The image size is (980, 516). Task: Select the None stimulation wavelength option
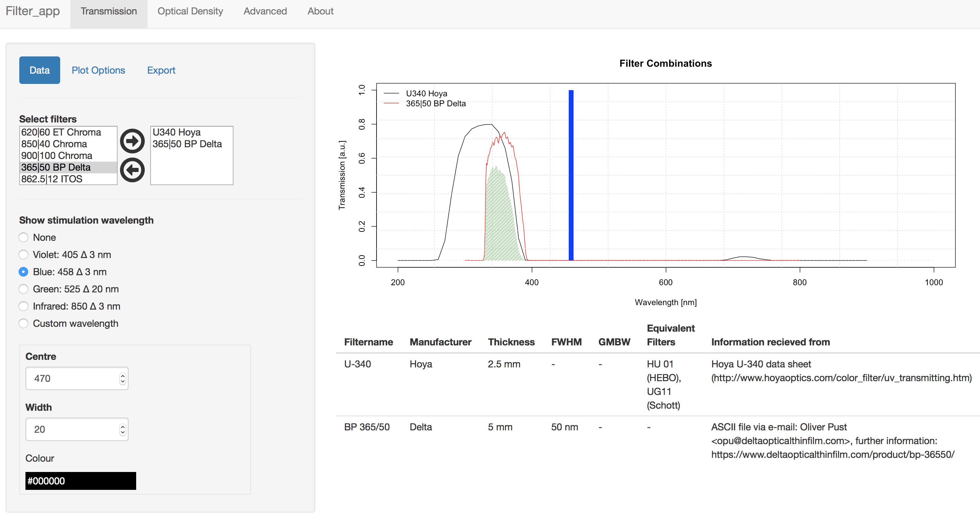24,237
